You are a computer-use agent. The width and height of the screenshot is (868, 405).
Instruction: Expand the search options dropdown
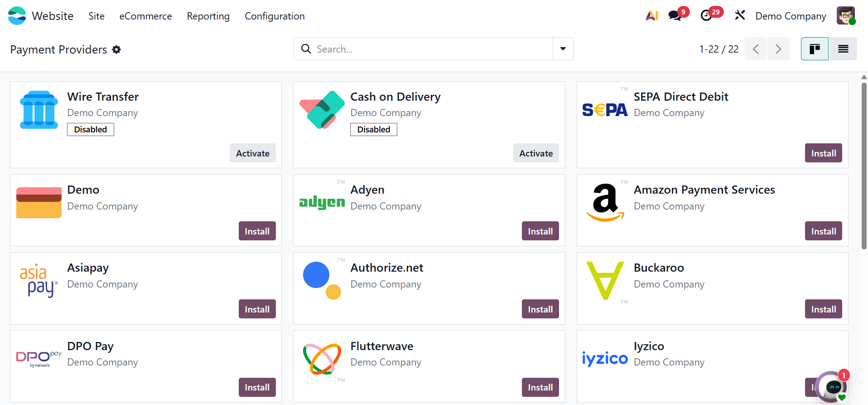tap(563, 49)
